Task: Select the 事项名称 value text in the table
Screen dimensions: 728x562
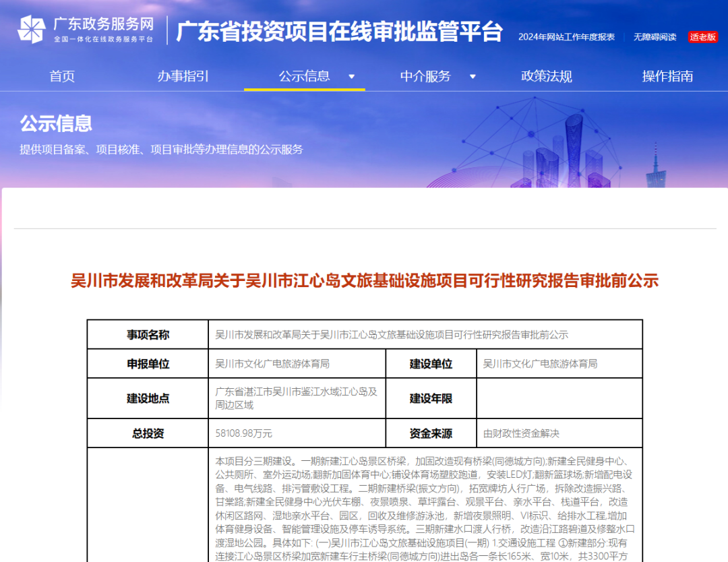Action: pyautogui.click(x=392, y=335)
